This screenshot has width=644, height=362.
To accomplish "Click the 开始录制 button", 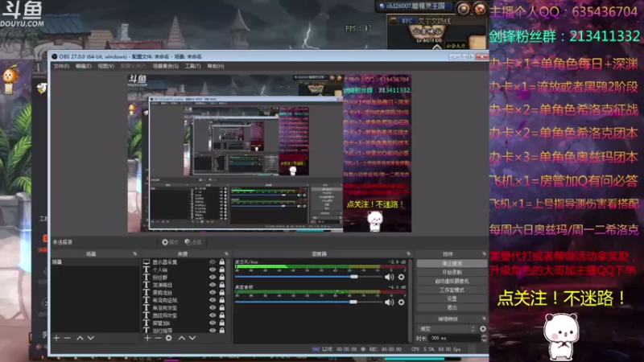I will (x=452, y=273).
